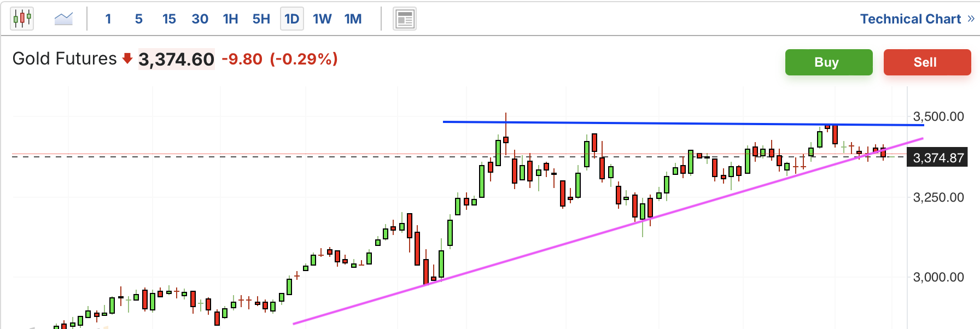Viewport: 980px width, 329px height.
Task: Select the 5 minute timeframe
Action: point(139,19)
